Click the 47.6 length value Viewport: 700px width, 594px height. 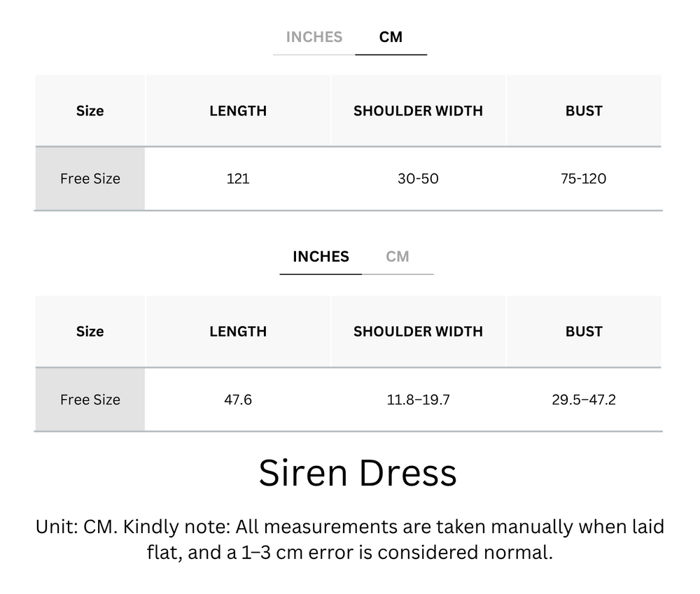[238, 399]
